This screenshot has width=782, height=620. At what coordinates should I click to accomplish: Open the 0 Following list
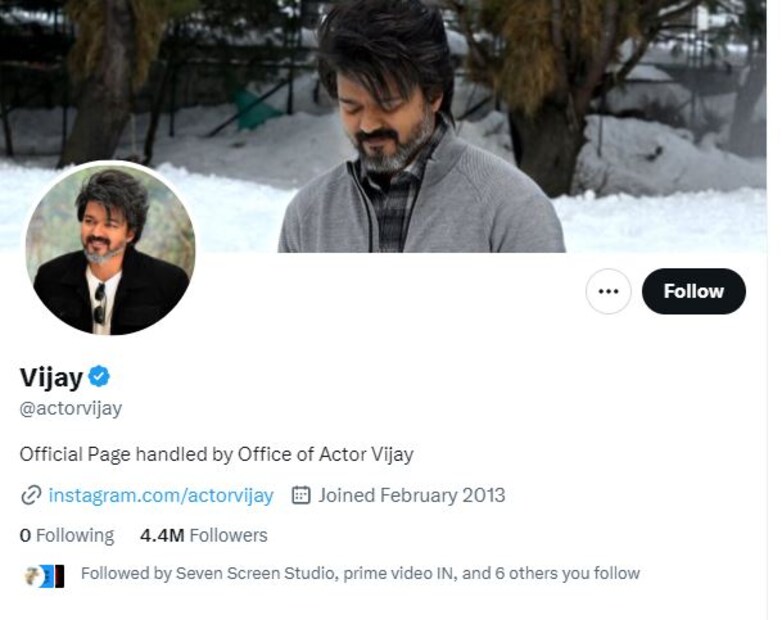point(66,536)
